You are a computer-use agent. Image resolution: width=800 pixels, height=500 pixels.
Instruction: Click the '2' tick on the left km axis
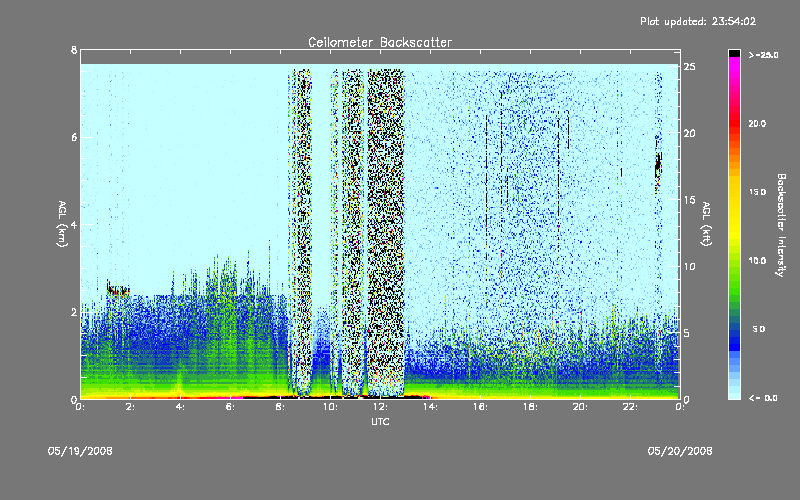pos(74,312)
